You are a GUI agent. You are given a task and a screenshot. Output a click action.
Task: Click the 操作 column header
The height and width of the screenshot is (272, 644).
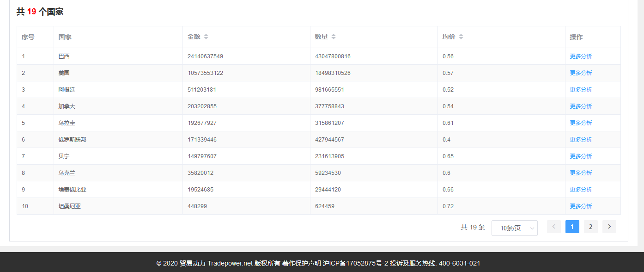(x=593, y=37)
